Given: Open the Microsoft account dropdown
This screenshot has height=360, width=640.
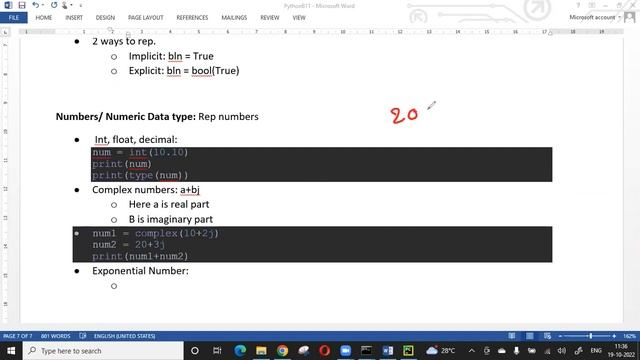Looking at the screenshot, I should pyautogui.click(x=594, y=17).
